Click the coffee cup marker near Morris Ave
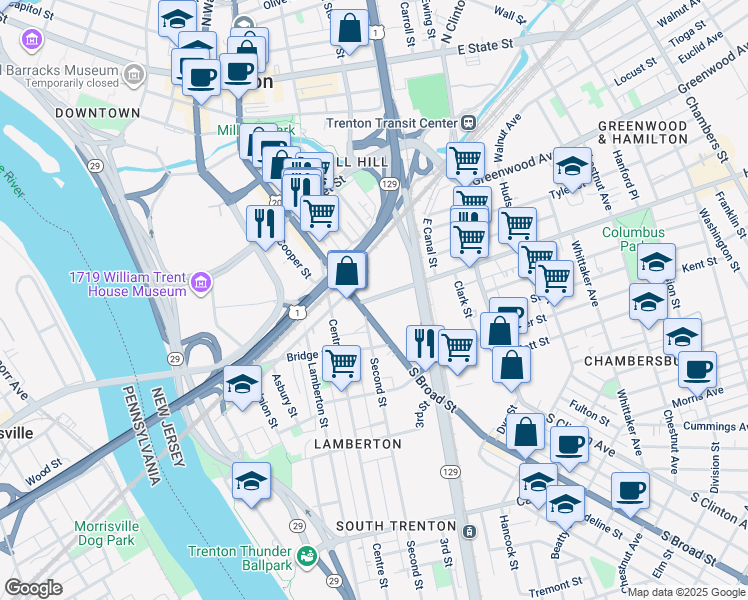This screenshot has width=748, height=600. pos(697,374)
